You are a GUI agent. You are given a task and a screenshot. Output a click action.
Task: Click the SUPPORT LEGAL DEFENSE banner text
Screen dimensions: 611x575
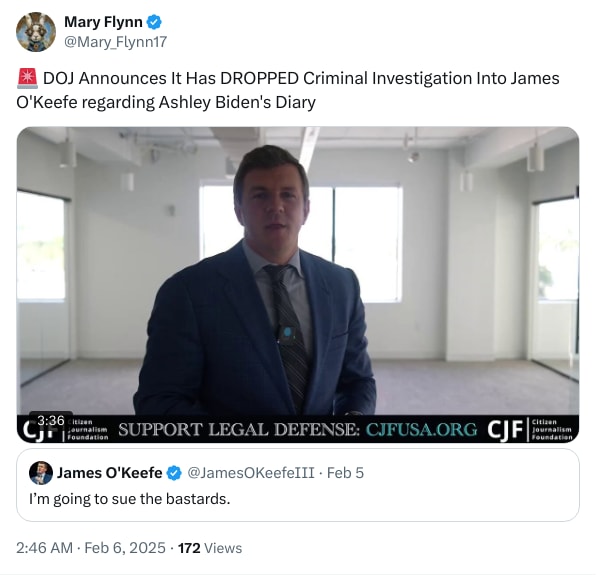(239, 430)
